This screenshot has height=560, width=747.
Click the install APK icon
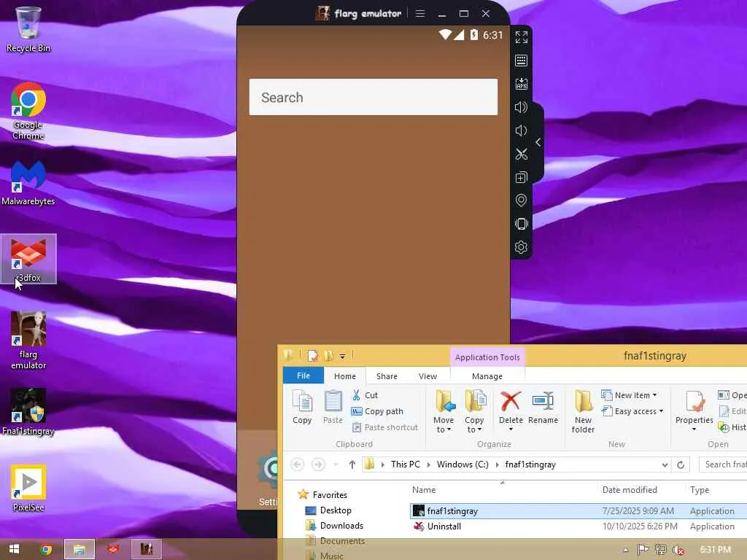521,84
